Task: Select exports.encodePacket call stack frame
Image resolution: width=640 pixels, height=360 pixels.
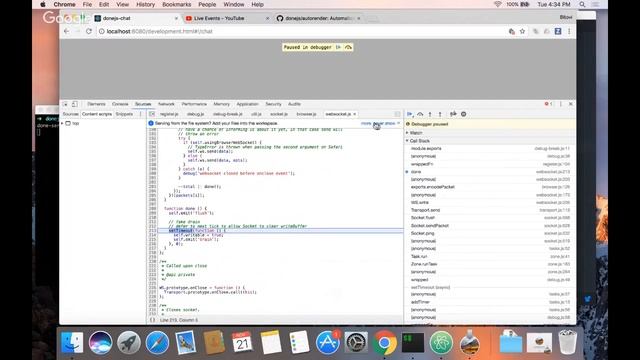Action: click(x=490, y=187)
